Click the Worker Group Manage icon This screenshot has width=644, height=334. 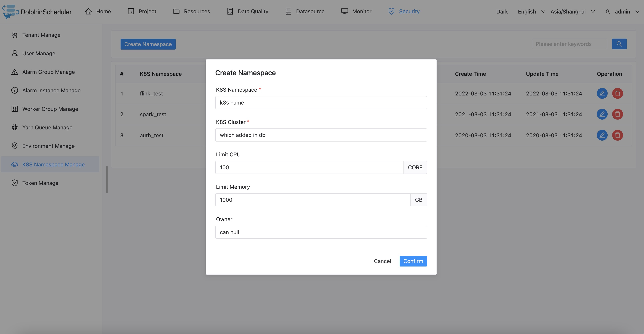coord(14,109)
